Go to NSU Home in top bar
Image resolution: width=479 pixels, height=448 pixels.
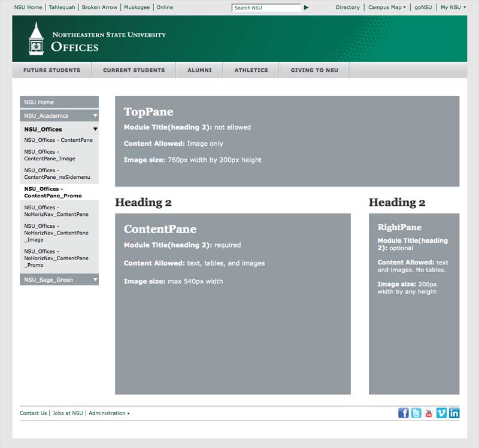coord(28,7)
